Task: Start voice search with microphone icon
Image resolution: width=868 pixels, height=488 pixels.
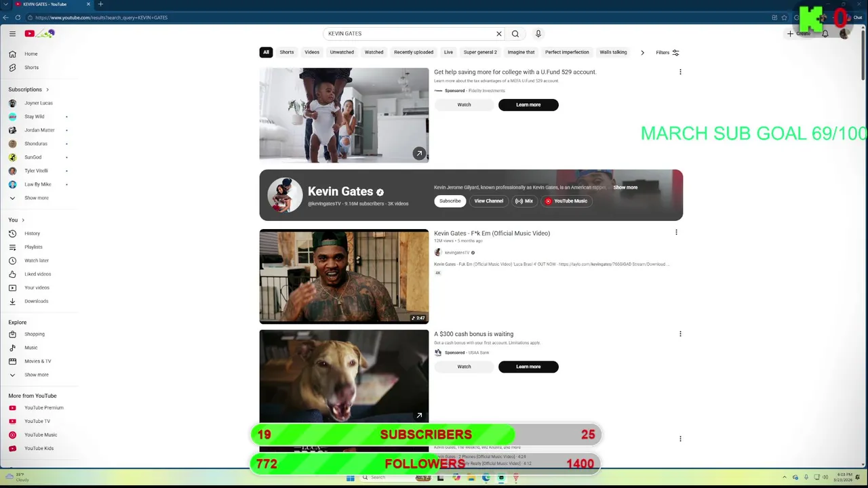Action: pos(538,33)
